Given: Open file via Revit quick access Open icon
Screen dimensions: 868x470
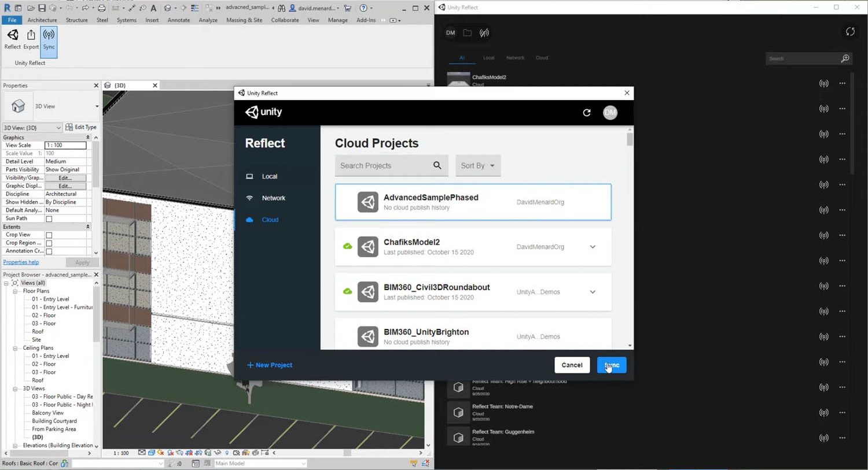Looking at the screenshot, I should (x=30, y=8).
